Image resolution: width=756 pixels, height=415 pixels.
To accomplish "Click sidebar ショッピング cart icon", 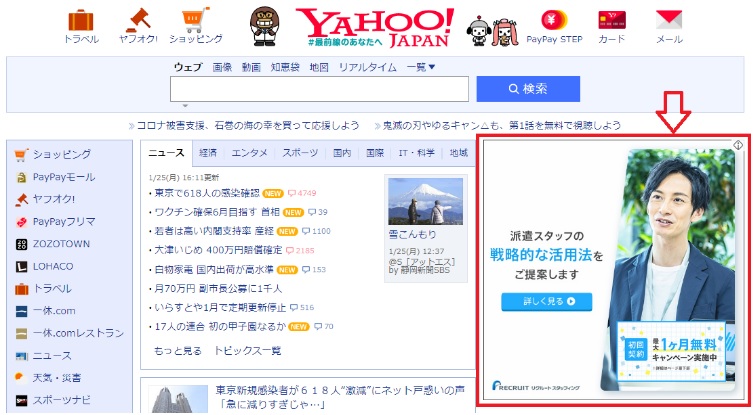I will pyautogui.click(x=21, y=155).
